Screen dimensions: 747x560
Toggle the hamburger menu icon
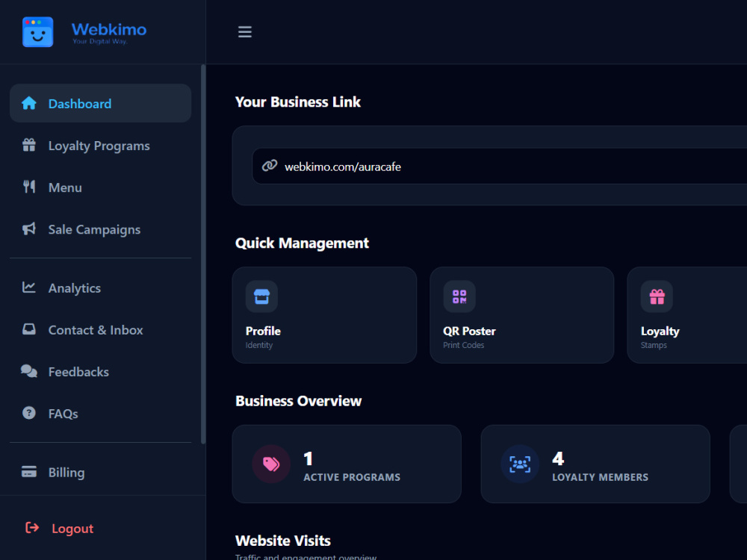[x=245, y=32]
